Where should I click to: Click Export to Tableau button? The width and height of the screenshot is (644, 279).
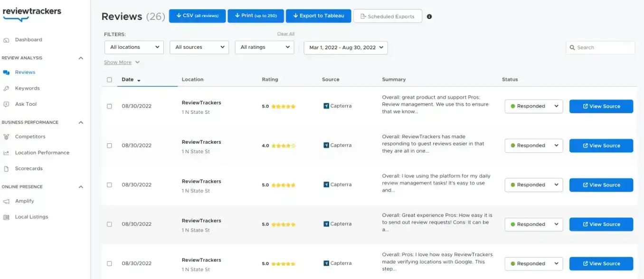point(318,16)
